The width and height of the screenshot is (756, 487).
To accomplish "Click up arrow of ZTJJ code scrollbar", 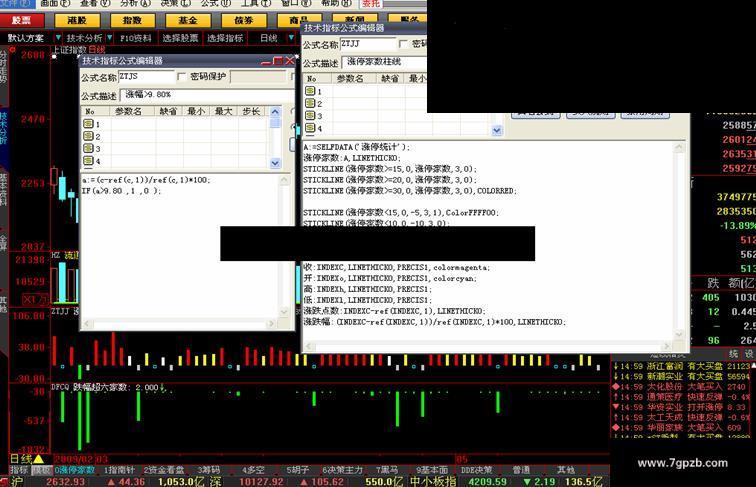I will 679,148.
